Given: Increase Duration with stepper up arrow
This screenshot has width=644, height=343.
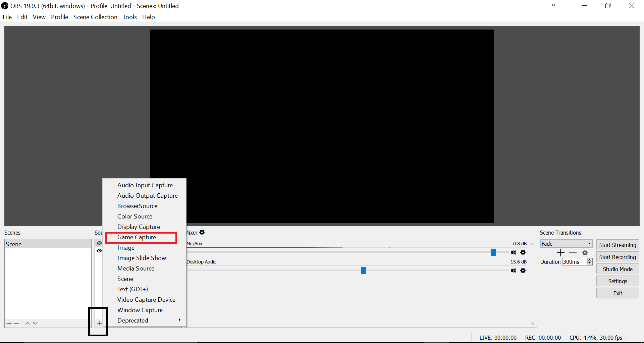Looking at the screenshot, I should click(590, 260).
